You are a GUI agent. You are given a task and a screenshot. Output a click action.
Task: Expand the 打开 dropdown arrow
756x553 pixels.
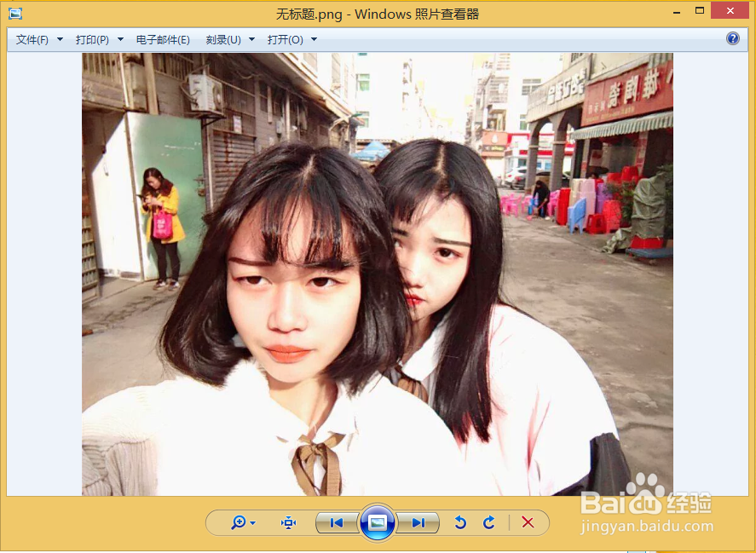(313, 39)
